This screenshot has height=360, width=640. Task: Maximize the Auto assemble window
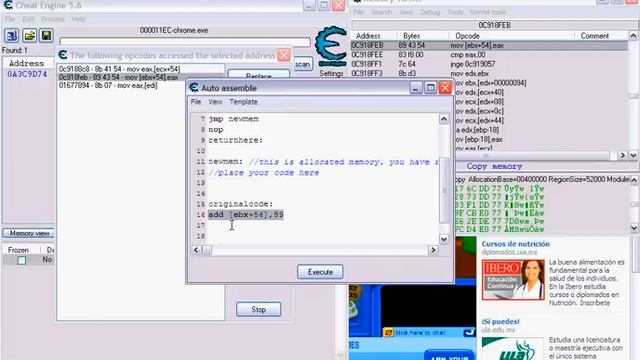click(430, 88)
